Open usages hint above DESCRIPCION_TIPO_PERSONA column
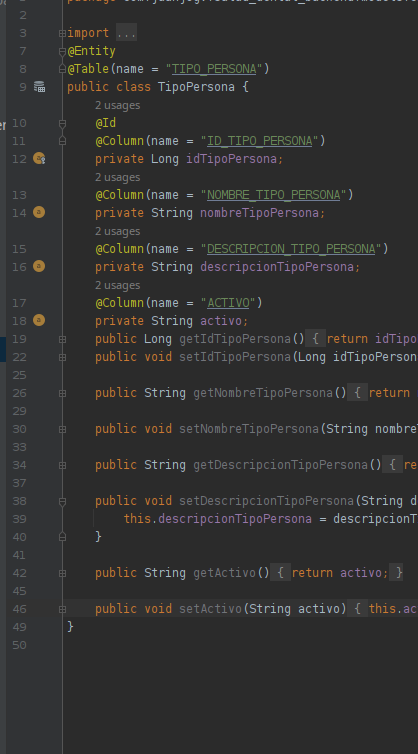This screenshot has width=418, height=754. click(117, 231)
